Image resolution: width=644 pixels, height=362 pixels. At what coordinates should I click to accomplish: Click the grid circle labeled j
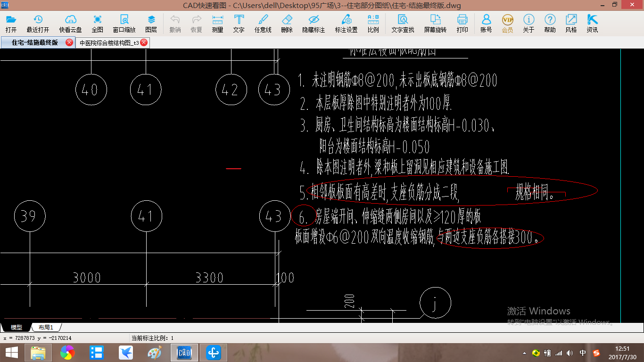[x=435, y=303]
